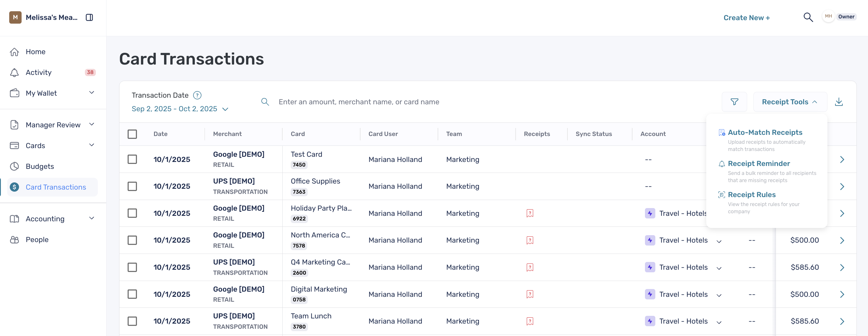
Task: Select the Holiday Party Pla... row checkbox
Action: coord(132,213)
